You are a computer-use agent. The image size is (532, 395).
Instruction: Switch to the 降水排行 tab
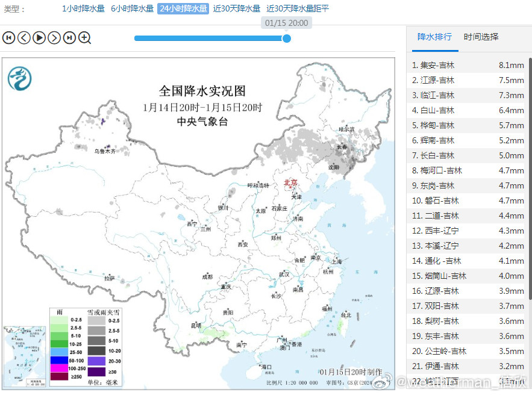(x=435, y=37)
